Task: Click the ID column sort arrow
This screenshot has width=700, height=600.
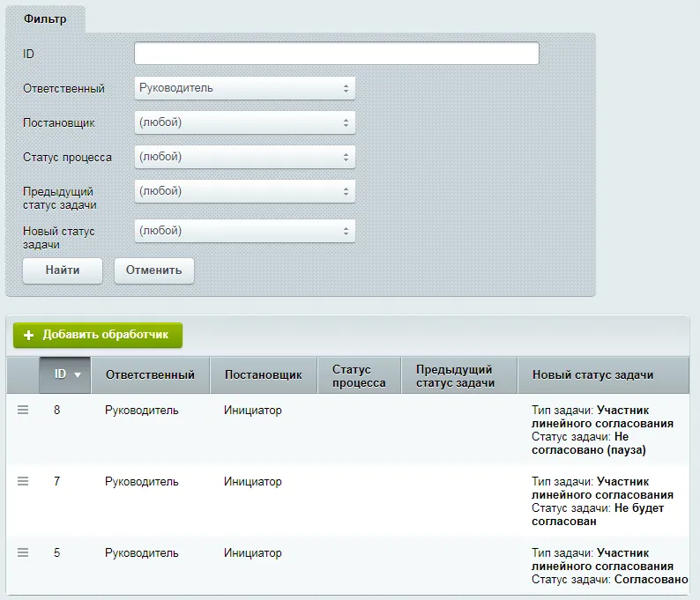Action: (78, 374)
